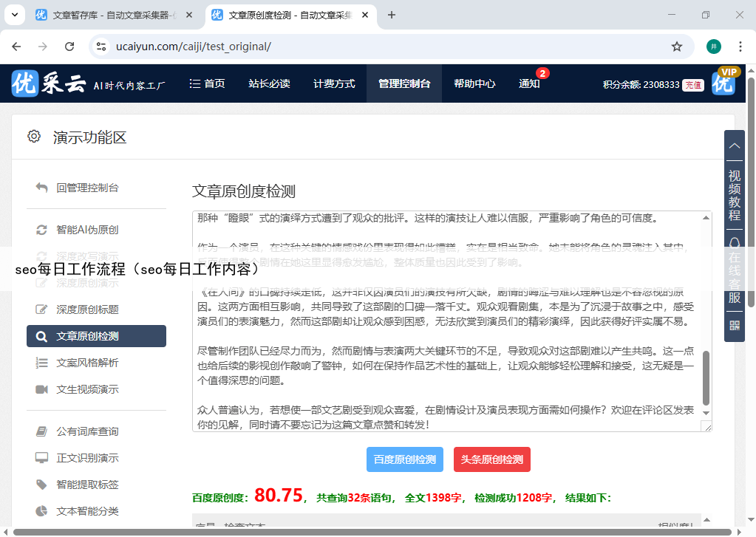Click the 回管理控制台 back arrow icon

point(42,188)
